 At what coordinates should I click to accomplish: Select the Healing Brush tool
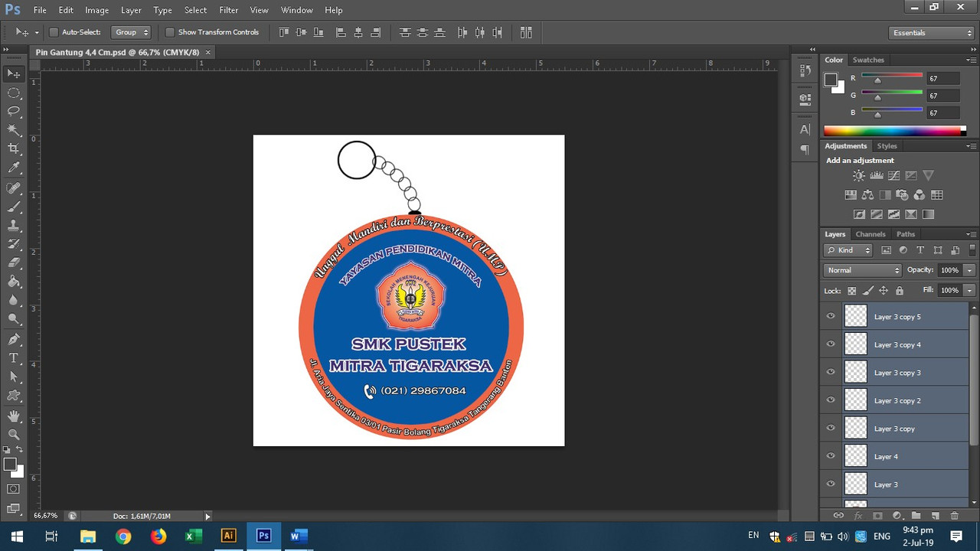point(14,188)
